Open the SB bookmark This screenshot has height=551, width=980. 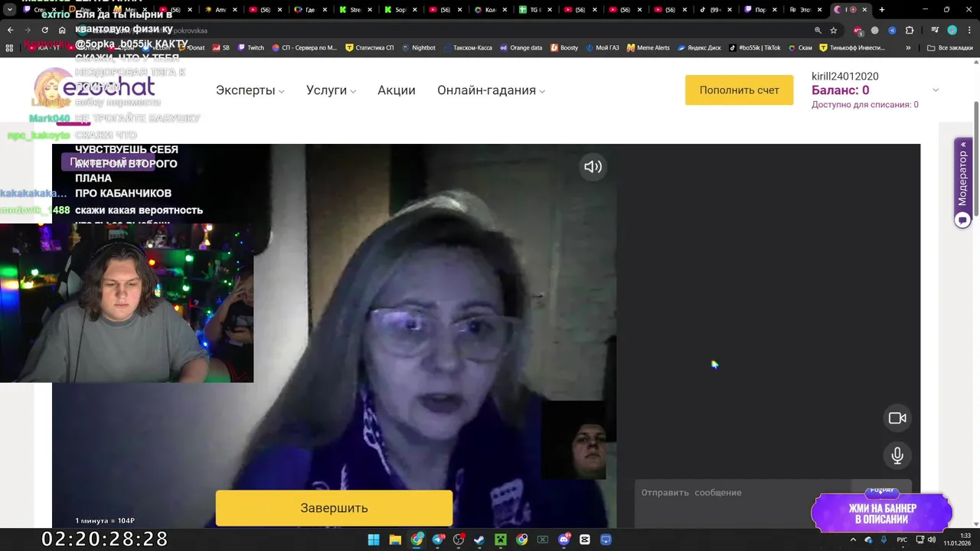[220, 47]
